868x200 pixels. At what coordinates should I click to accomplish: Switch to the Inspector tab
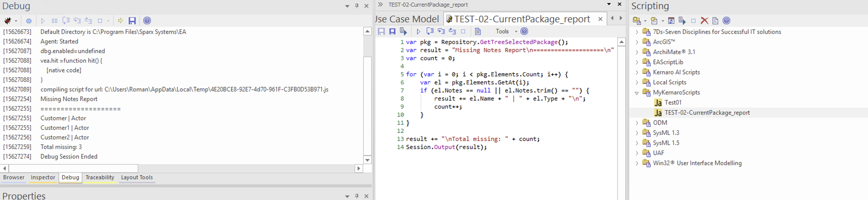pyautogui.click(x=43, y=178)
